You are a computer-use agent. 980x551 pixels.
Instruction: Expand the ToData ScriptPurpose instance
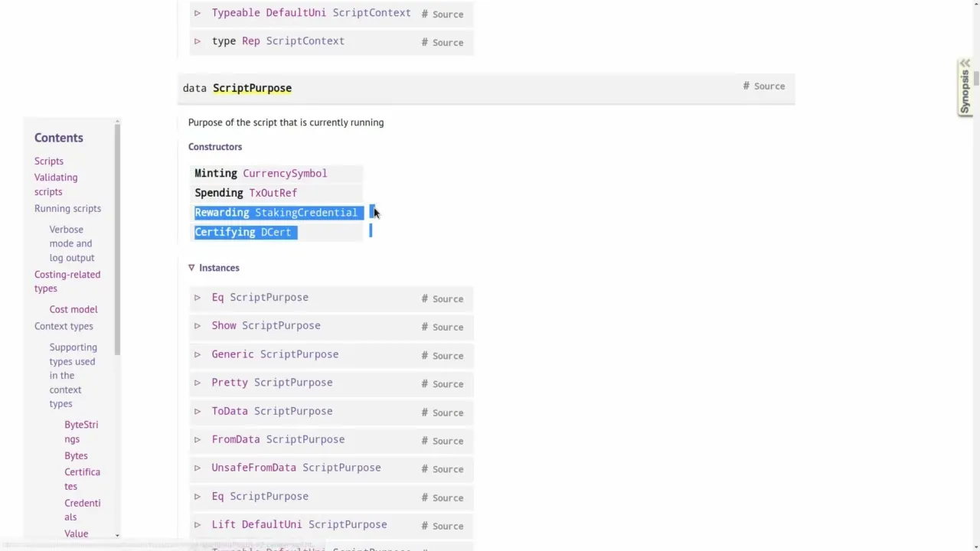[198, 412]
